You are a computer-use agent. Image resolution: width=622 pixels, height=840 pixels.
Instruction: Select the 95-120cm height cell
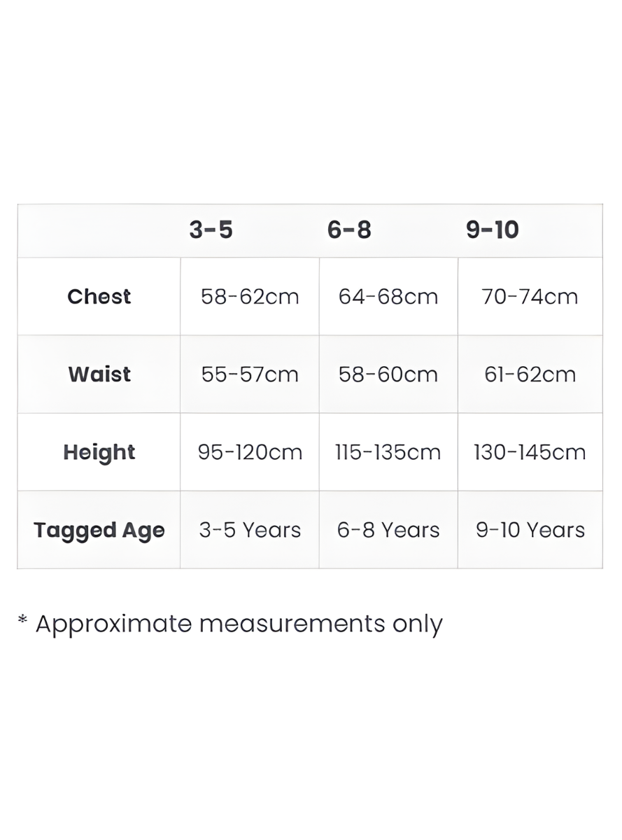[x=250, y=452]
